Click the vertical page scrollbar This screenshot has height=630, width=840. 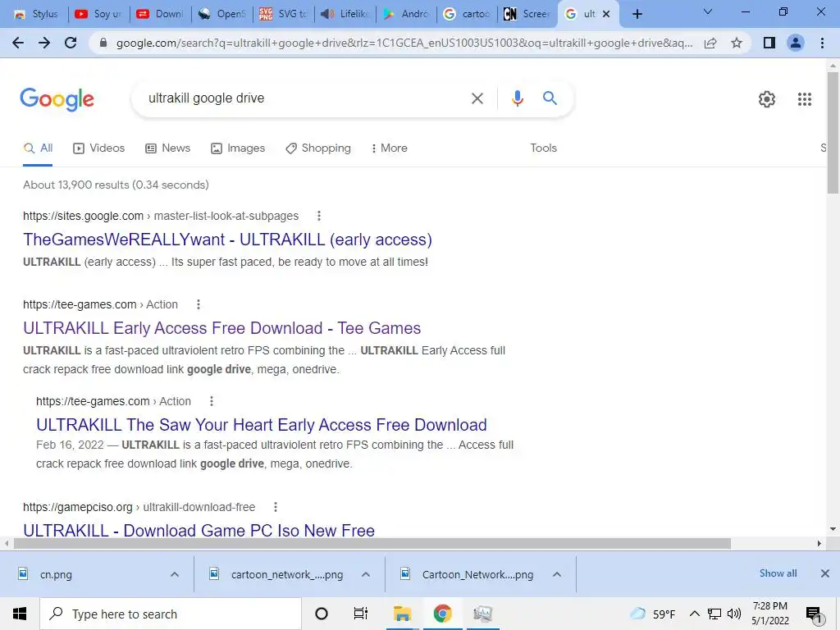click(x=833, y=133)
